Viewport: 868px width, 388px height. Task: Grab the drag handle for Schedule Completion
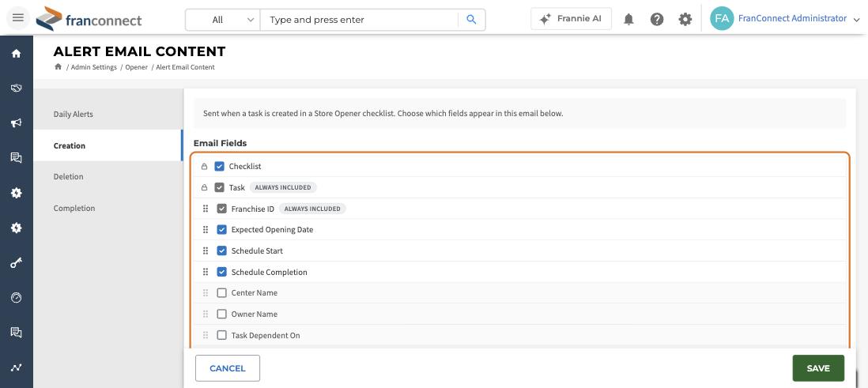(206, 272)
